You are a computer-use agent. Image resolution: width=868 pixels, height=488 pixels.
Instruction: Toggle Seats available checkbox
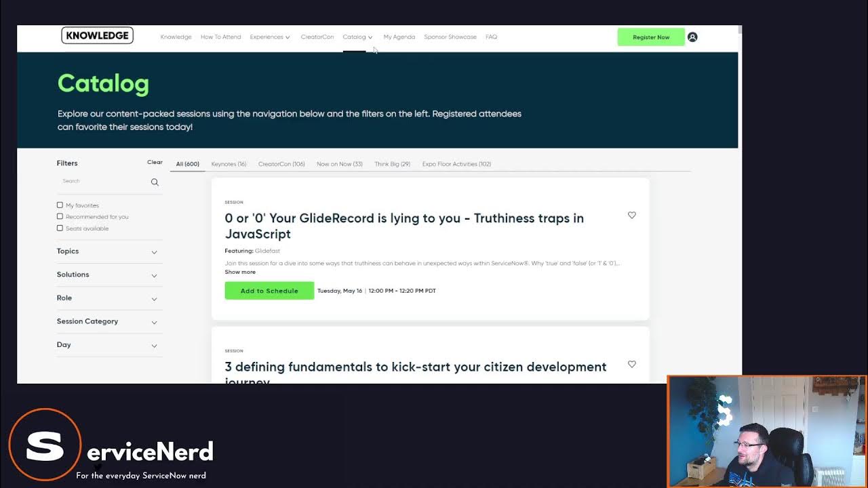(60, 228)
